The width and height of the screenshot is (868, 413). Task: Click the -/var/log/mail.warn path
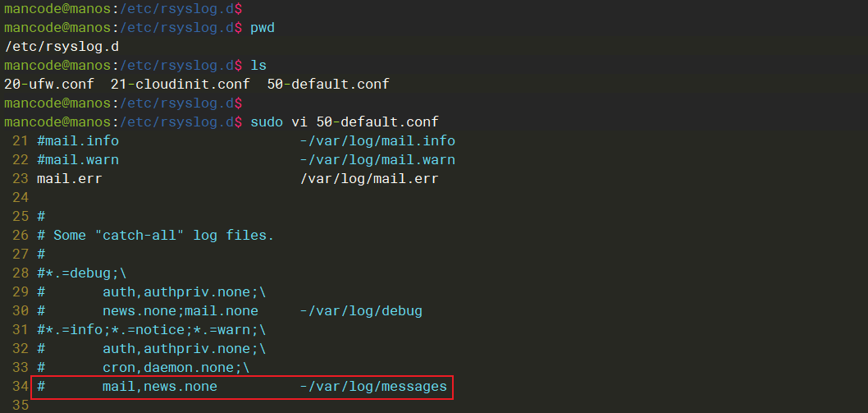[377, 159]
